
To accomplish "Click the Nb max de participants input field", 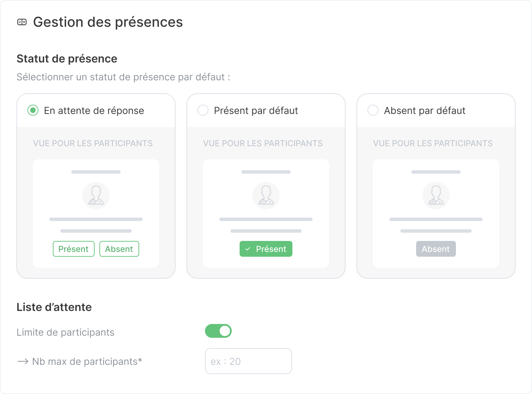I will tap(248, 361).
